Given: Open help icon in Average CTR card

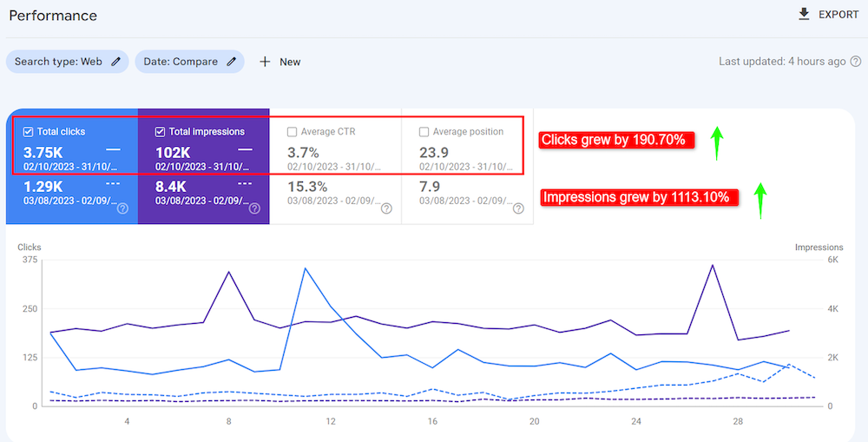Looking at the screenshot, I should coord(386,208).
